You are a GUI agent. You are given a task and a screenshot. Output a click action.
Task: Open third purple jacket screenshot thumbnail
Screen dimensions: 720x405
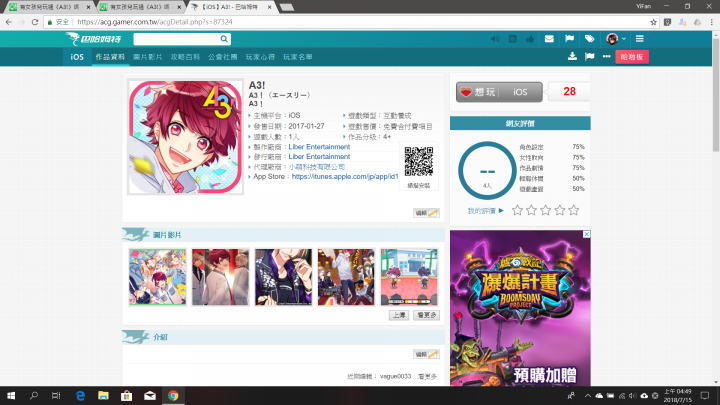click(x=283, y=277)
